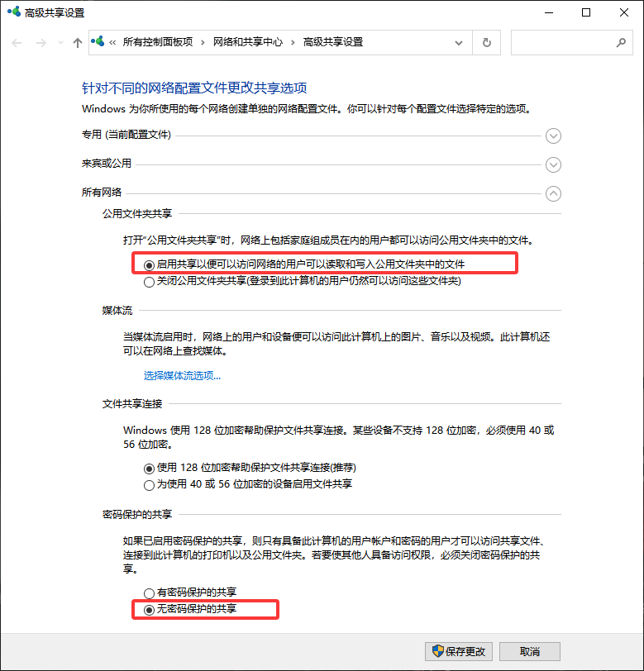
Task: Click 媒体流 heading
Action: (117, 310)
